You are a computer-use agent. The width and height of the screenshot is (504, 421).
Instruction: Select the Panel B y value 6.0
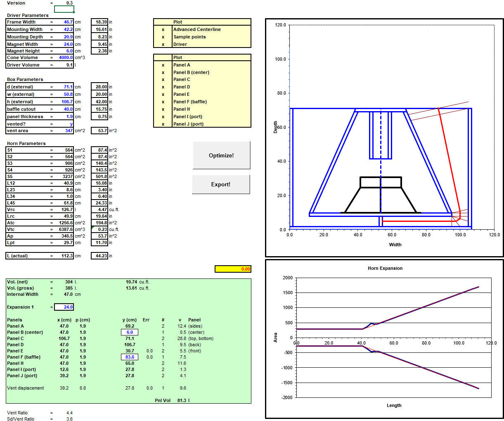coord(130,332)
